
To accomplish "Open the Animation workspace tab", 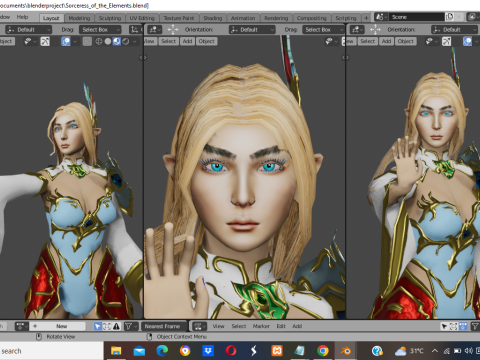I will click(x=243, y=18).
